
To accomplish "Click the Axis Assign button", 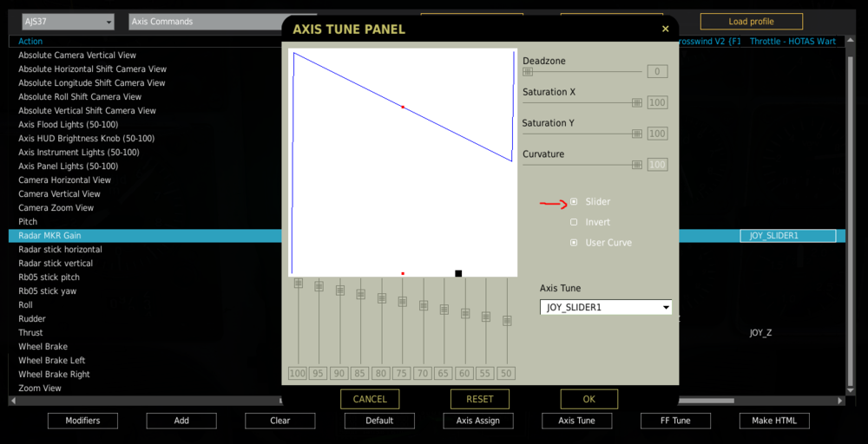I will 477,421.
